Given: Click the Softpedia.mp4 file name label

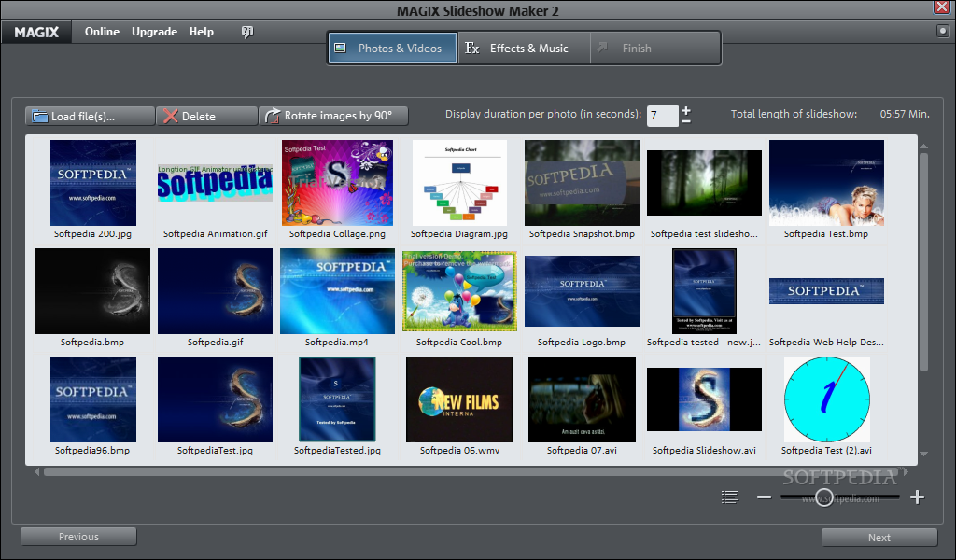Looking at the screenshot, I should click(x=336, y=343).
